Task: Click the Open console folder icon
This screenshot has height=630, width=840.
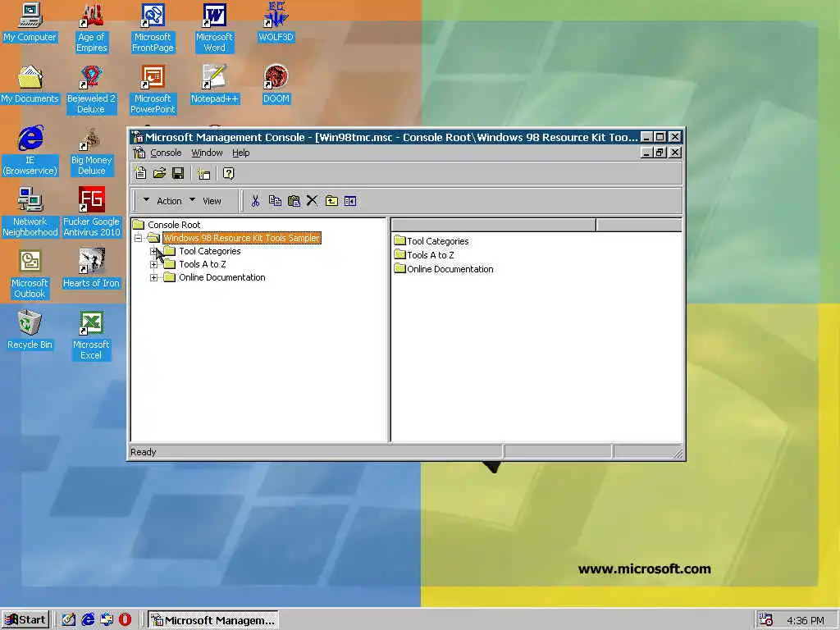Action: 159,173
